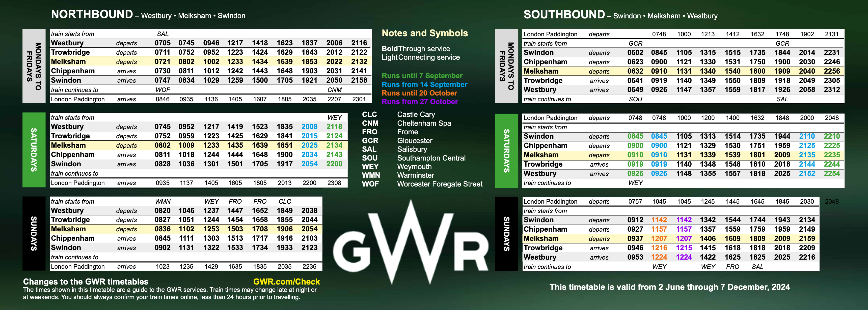This screenshot has width=868, height=310.
Task: Select the black southbound Sundays tab
Action: click(506, 234)
